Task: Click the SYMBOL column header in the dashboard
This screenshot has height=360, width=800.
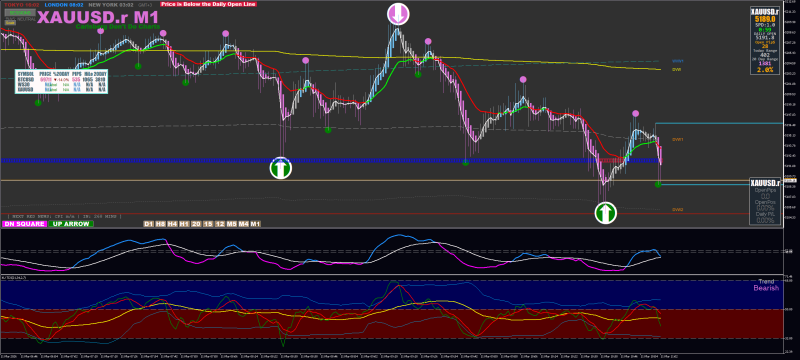Action: (x=26, y=74)
